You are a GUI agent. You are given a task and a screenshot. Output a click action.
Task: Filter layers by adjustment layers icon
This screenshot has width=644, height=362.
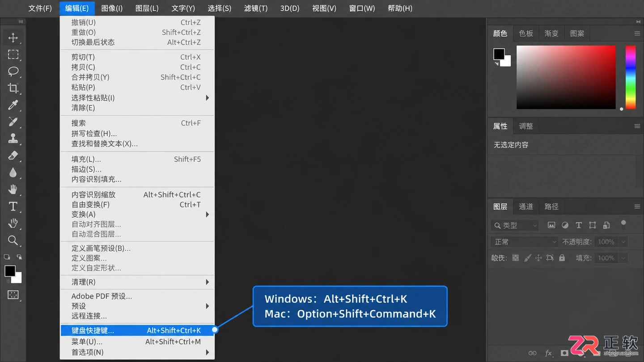(565, 225)
